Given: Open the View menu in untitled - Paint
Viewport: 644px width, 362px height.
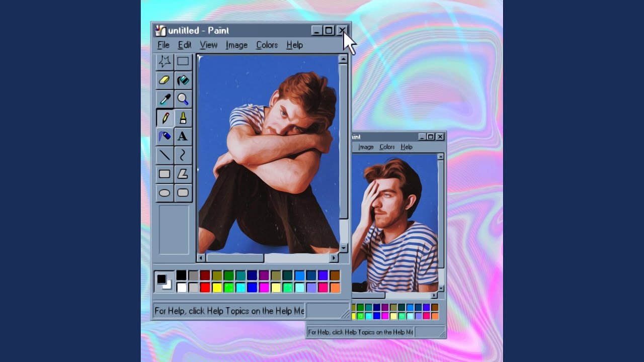Looking at the screenshot, I should pos(208,45).
